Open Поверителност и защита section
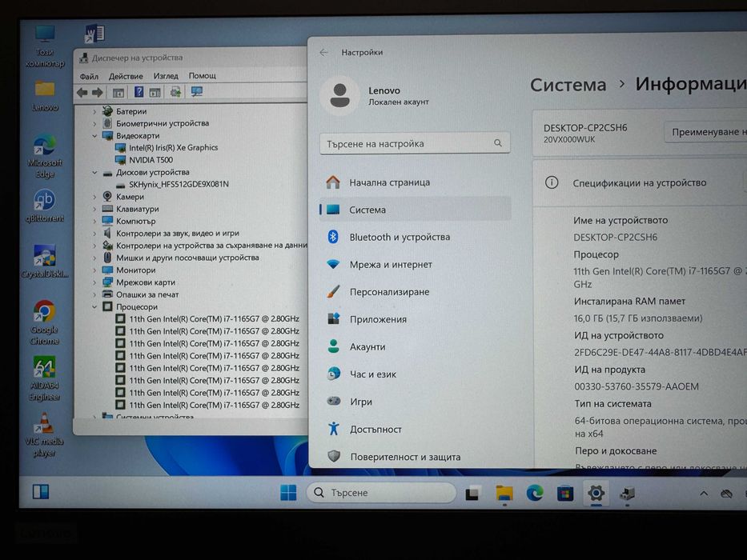Screen dimensions: 747x560 415,457
